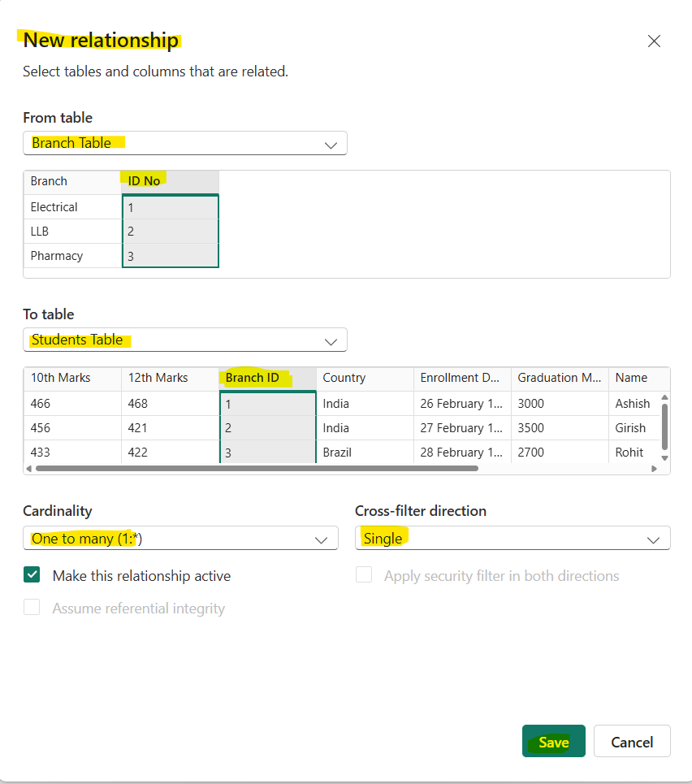
Task: Select the 10th Marks column header
Action: tap(61, 378)
